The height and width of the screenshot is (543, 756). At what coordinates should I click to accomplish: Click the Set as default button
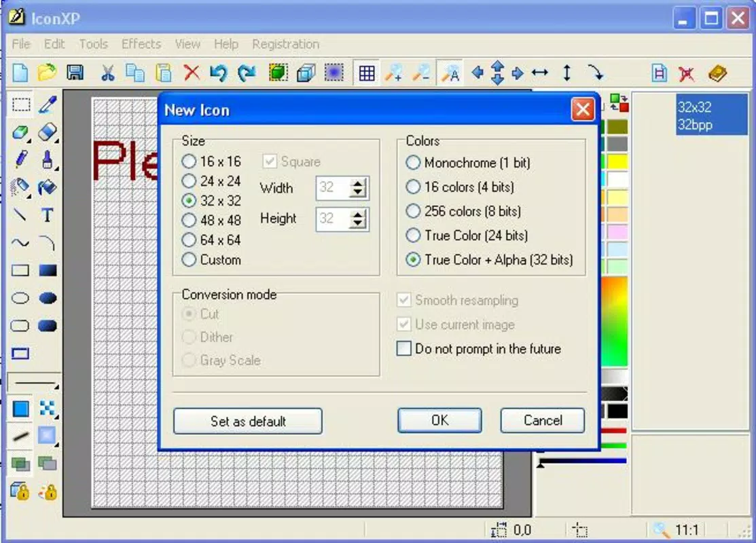248,421
